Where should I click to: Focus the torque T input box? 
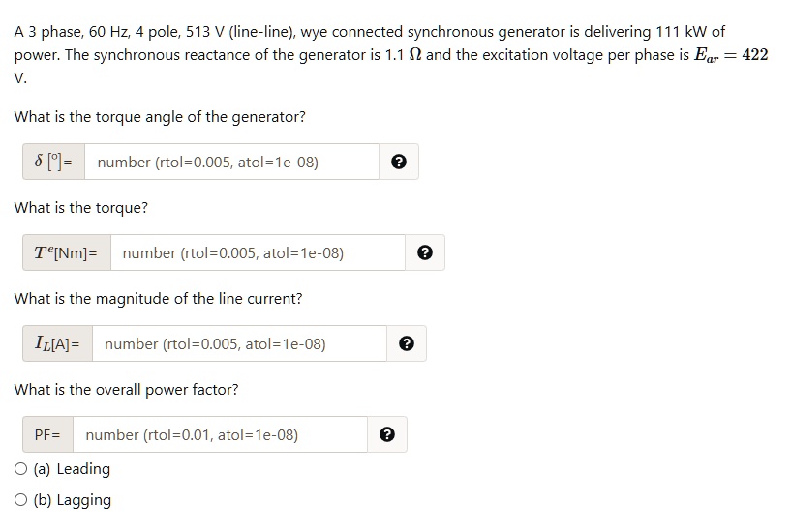coord(258,253)
